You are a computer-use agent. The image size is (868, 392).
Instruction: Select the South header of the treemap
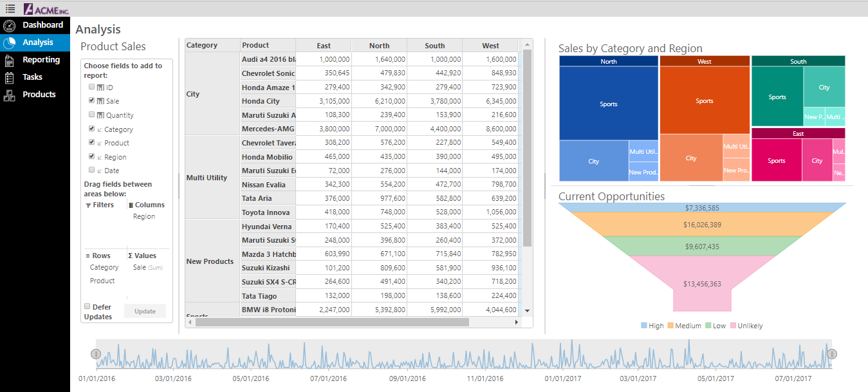point(799,61)
